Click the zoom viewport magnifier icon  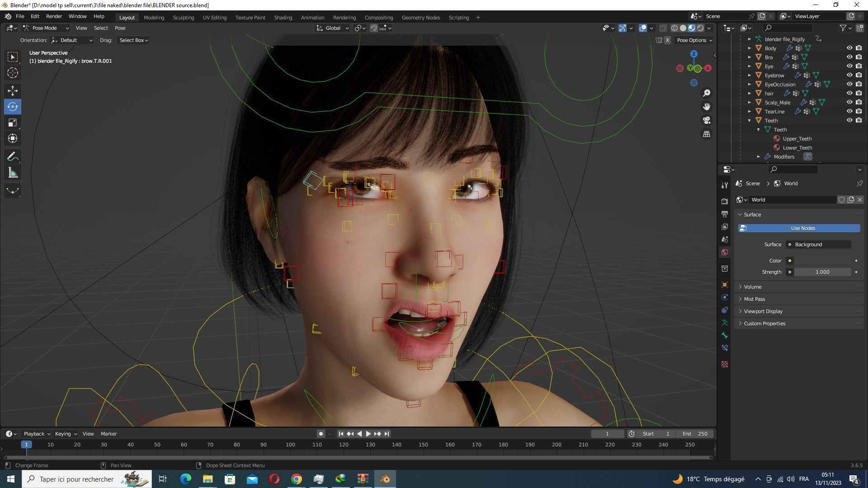click(x=707, y=93)
